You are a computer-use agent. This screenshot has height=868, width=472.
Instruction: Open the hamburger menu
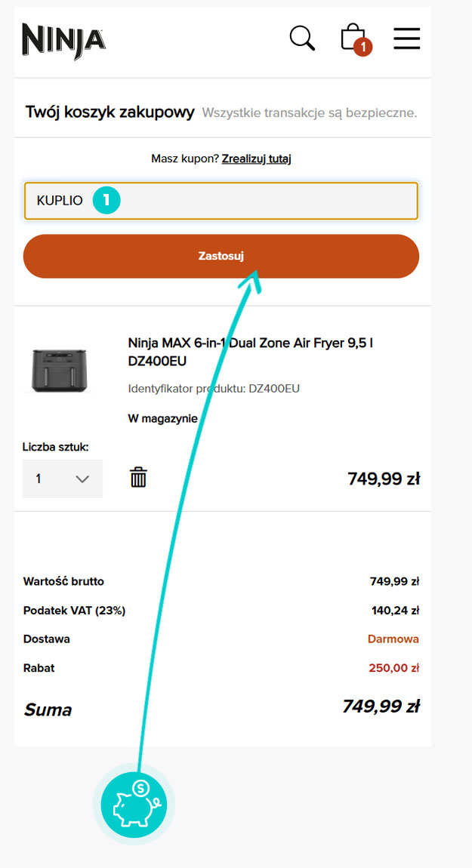point(406,38)
